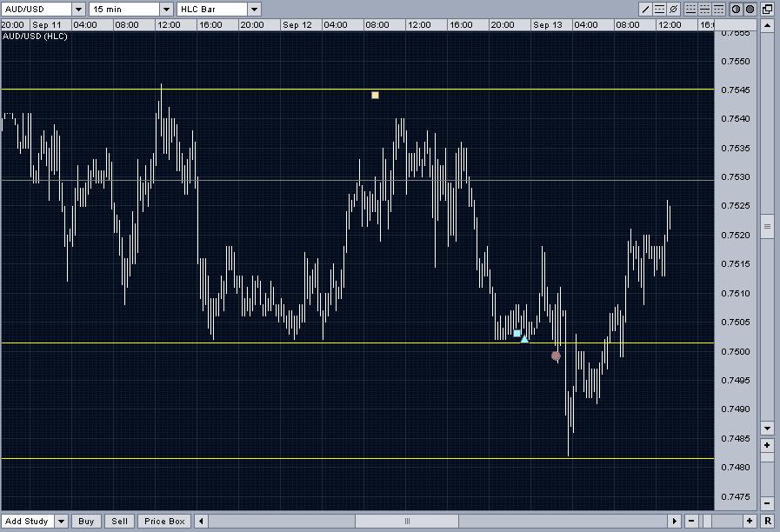The width and height of the screenshot is (780, 532).
Task: Click the vertical scroll down arrow
Action: point(767,428)
